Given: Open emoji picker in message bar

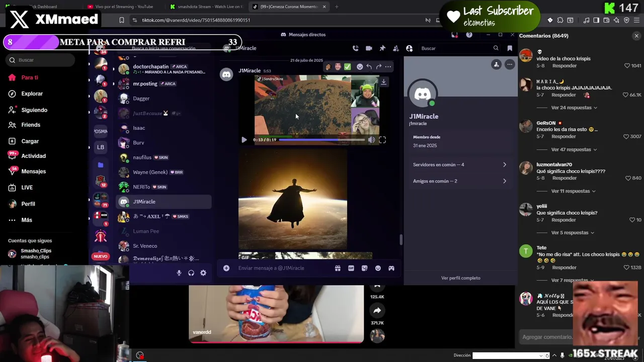Looking at the screenshot, I should point(378,268).
